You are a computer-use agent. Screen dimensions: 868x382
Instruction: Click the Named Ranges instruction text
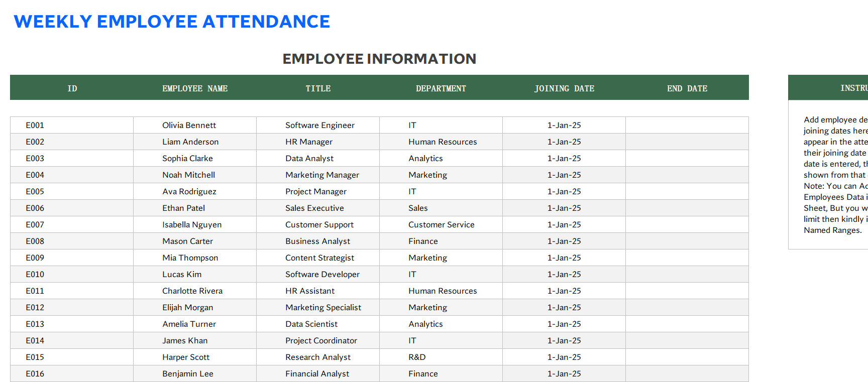tap(832, 230)
